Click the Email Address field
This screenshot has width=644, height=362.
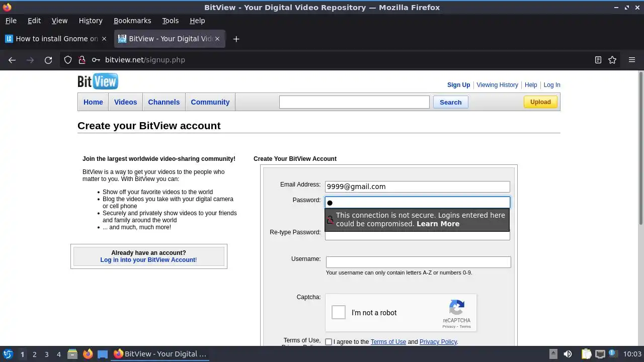pos(417,187)
